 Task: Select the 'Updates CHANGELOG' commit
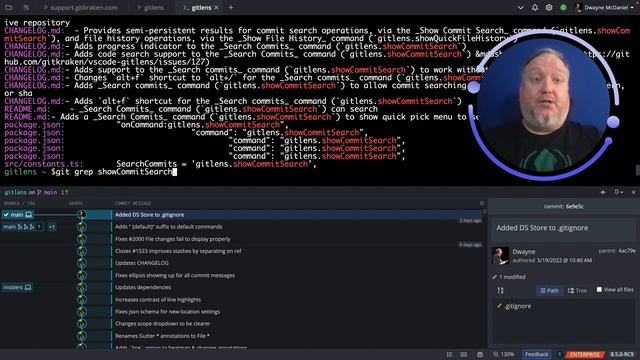tap(297, 263)
